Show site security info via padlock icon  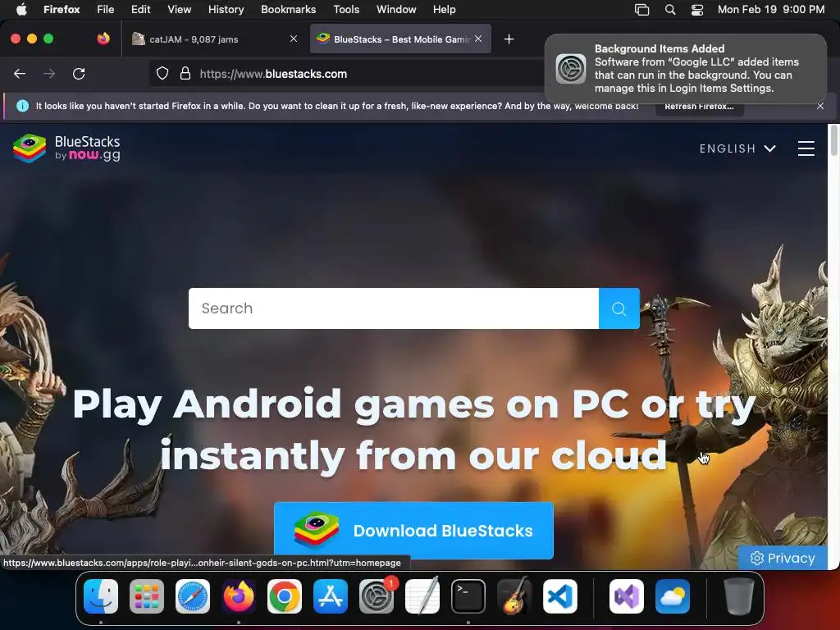click(x=185, y=74)
